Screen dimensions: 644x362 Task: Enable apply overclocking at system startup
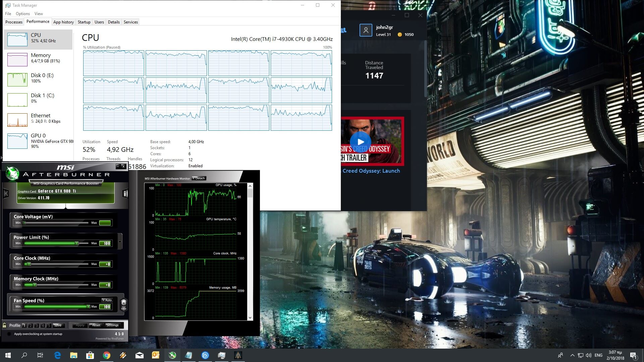click(9, 334)
